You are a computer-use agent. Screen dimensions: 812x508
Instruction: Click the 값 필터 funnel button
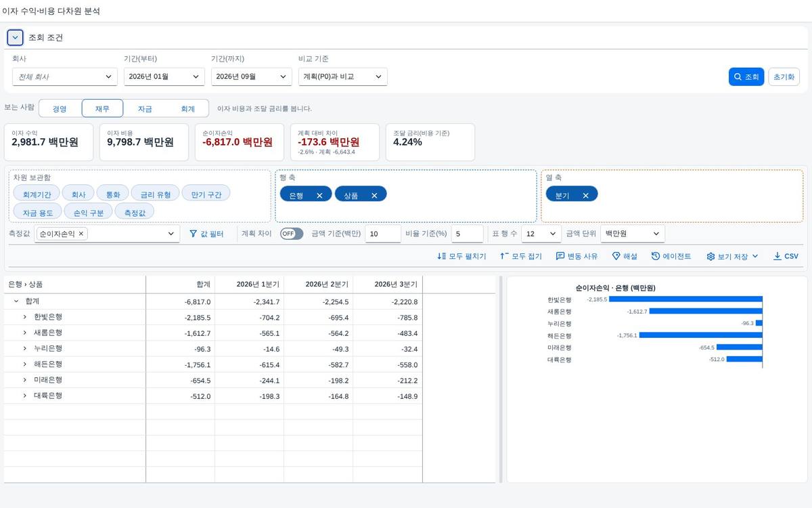coord(206,234)
